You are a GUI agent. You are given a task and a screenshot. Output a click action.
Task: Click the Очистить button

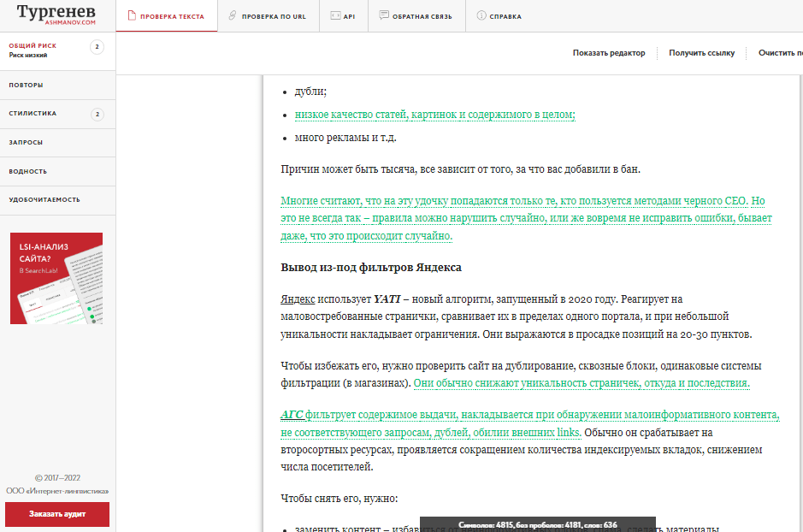[780, 53]
